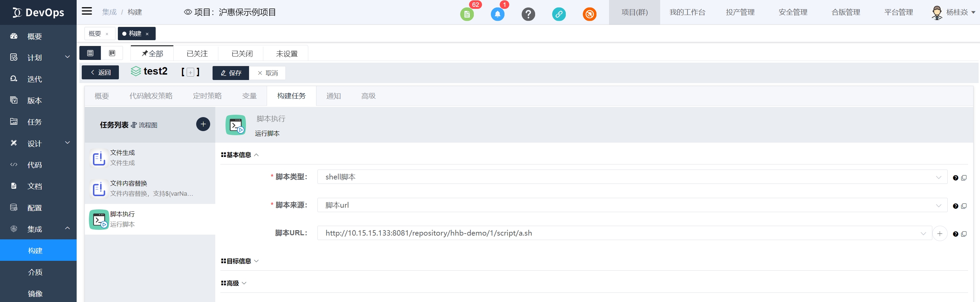Click the round plus button beside 脚本URL
The image size is (980, 302).
[940, 234]
